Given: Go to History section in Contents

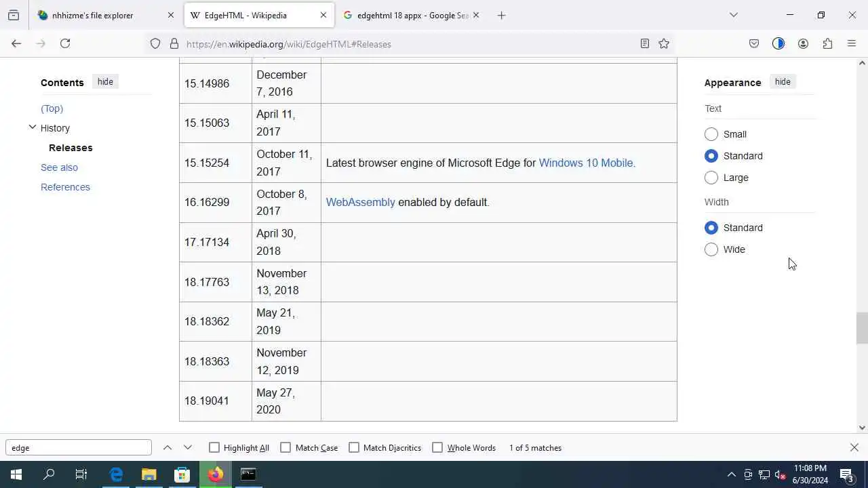Looking at the screenshot, I should pyautogui.click(x=55, y=128).
